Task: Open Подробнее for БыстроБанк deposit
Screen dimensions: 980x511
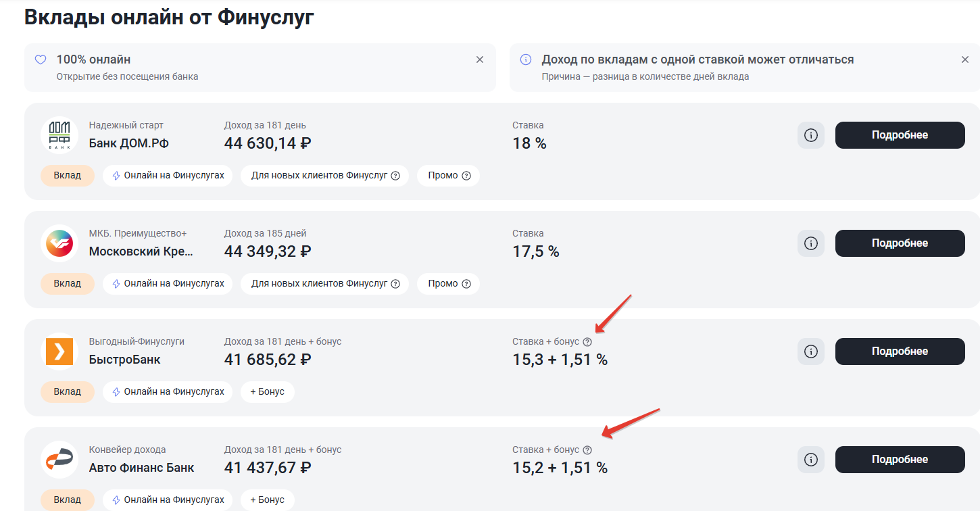Action: pyautogui.click(x=900, y=351)
